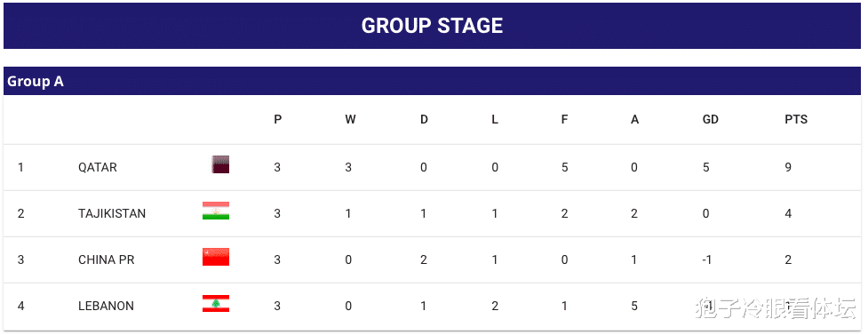868x335 pixels.
Task: Click the China PR flag icon
Action: click(216, 257)
